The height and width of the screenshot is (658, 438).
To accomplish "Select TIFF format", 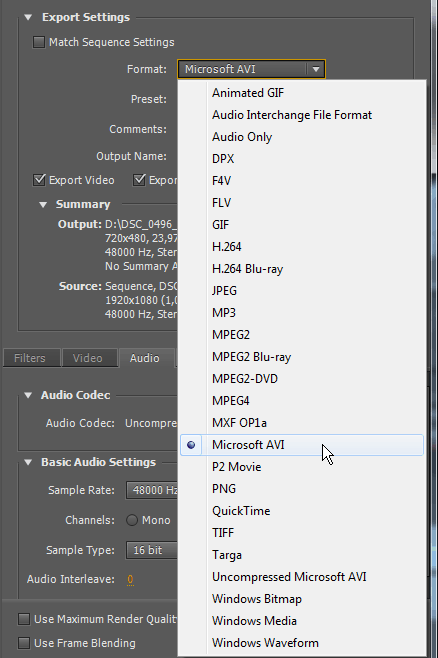I will tap(302, 533).
